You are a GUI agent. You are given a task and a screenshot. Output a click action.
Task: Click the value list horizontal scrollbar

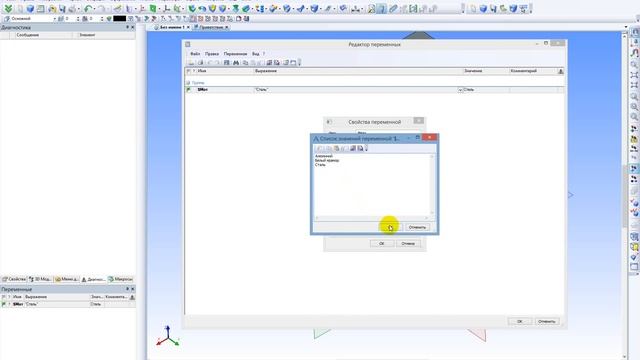(371, 218)
